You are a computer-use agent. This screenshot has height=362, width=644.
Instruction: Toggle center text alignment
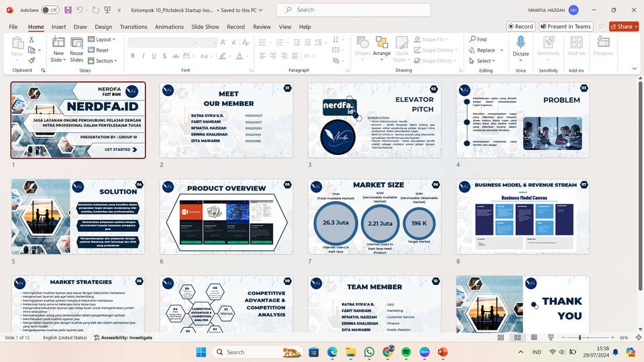[x=273, y=56]
